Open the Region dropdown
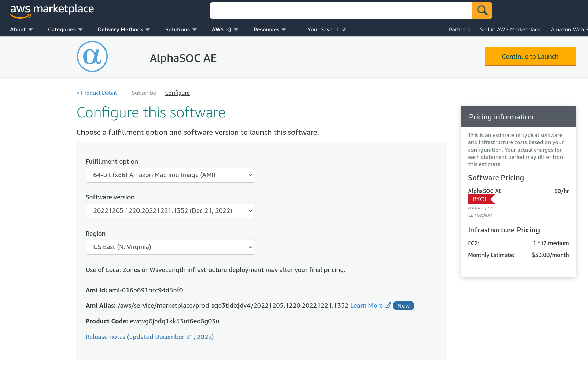 [170, 247]
